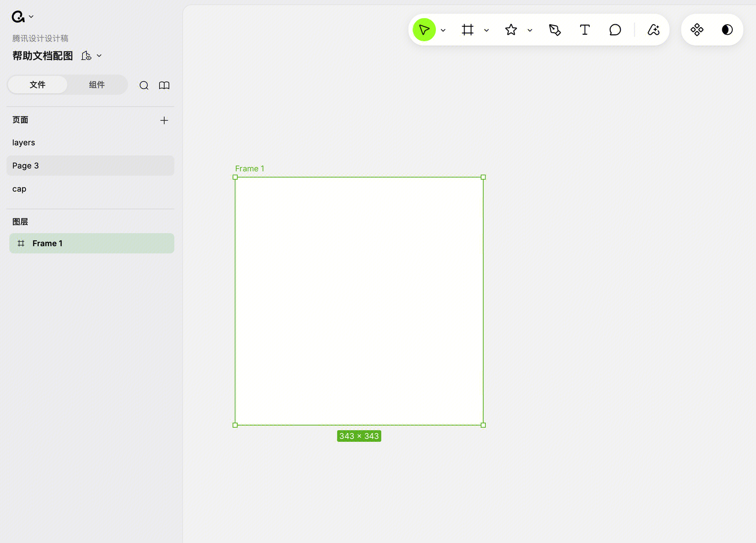Open the layers page
756x543 pixels.
(24, 143)
